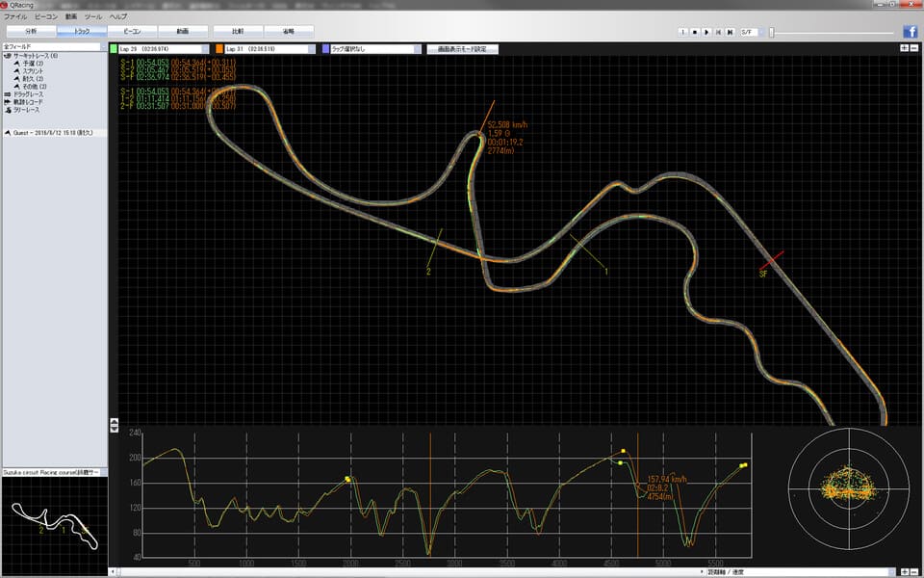
Task: Open the 全フィールド field dropdown
Action: (54, 46)
